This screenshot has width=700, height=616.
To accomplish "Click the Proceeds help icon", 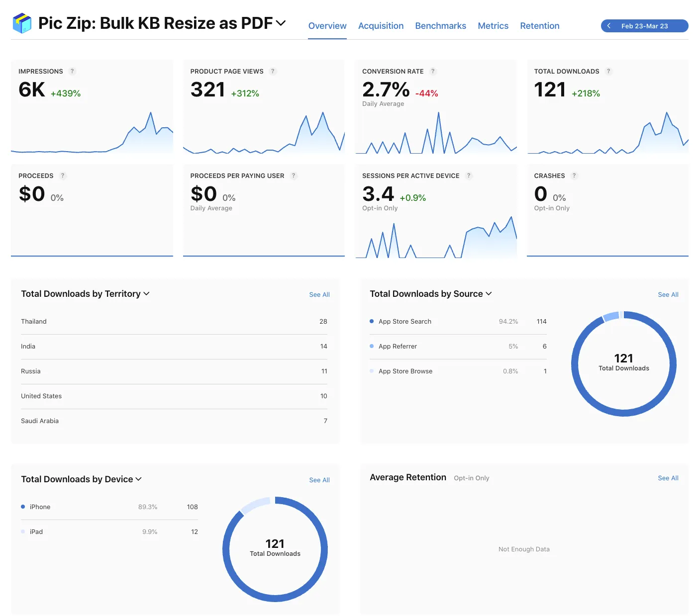I will 62,176.
